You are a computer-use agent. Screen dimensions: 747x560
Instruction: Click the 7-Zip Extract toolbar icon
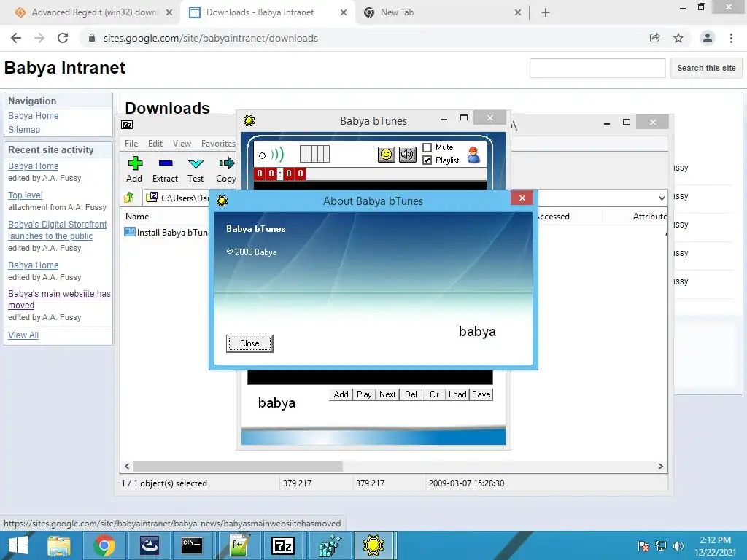[166, 169]
